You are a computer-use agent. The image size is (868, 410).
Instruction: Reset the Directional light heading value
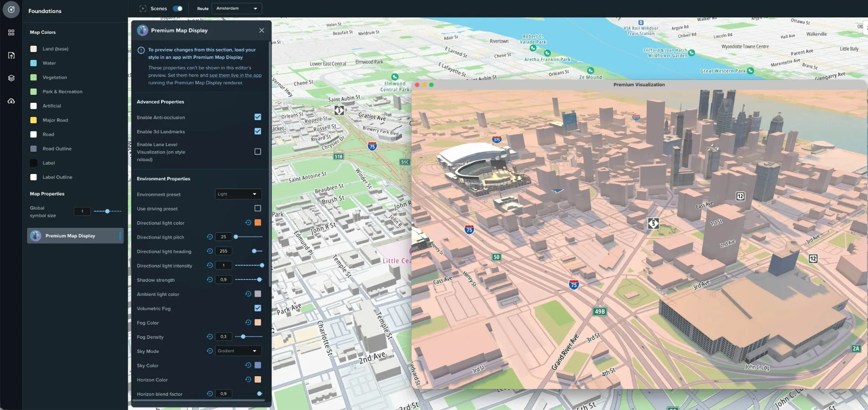(210, 251)
